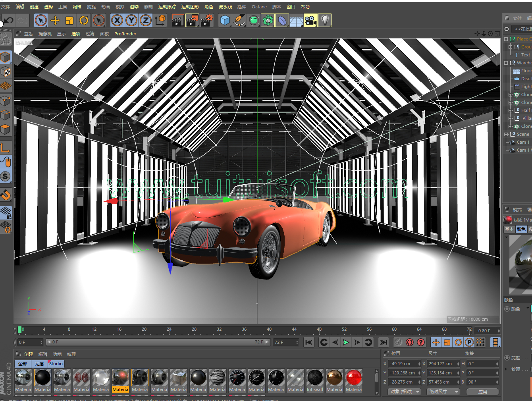Click frame 36 on the timeline ruler
532x401 pixels.
(244, 329)
